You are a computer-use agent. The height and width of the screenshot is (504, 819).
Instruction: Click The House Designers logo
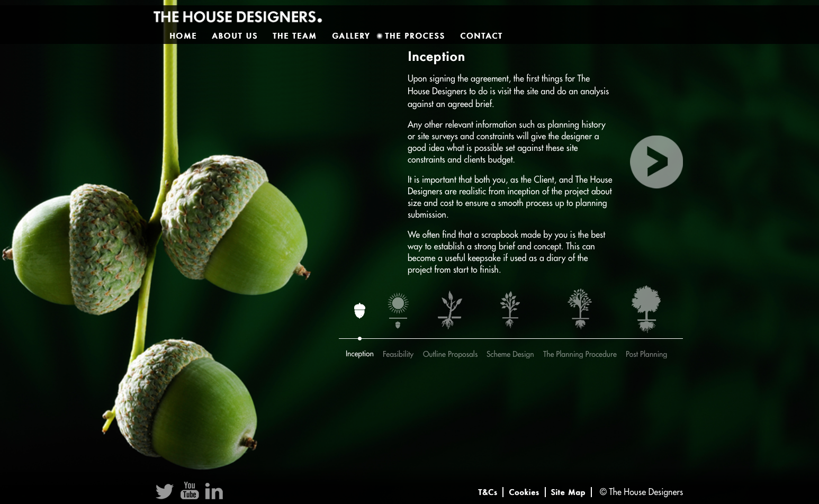(238, 17)
